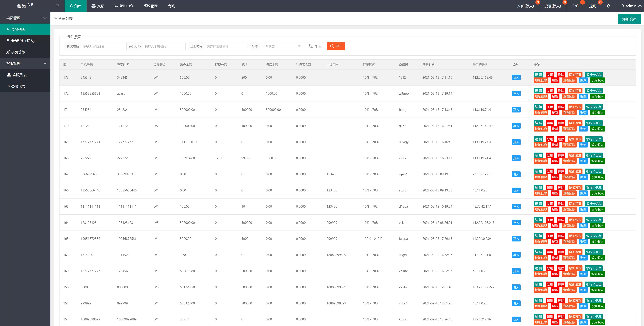Viewport: 644px width, 326px height.
Task: Open 客服列表 with people icon
Action: point(19,75)
